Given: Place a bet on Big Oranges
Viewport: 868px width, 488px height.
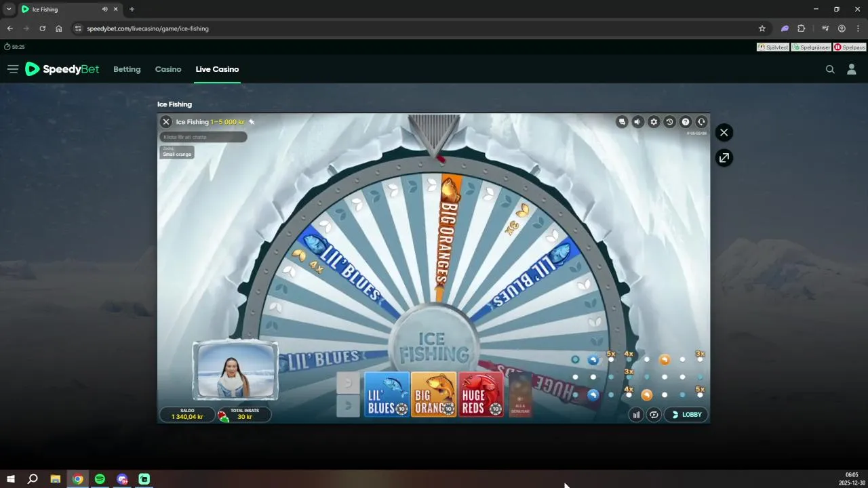Looking at the screenshot, I should point(433,394).
